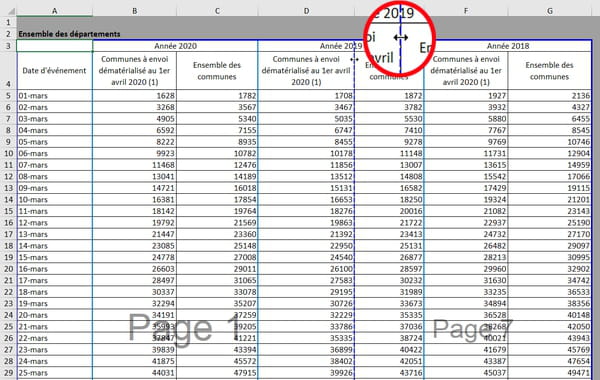Select row 29 header

[x=8, y=373]
